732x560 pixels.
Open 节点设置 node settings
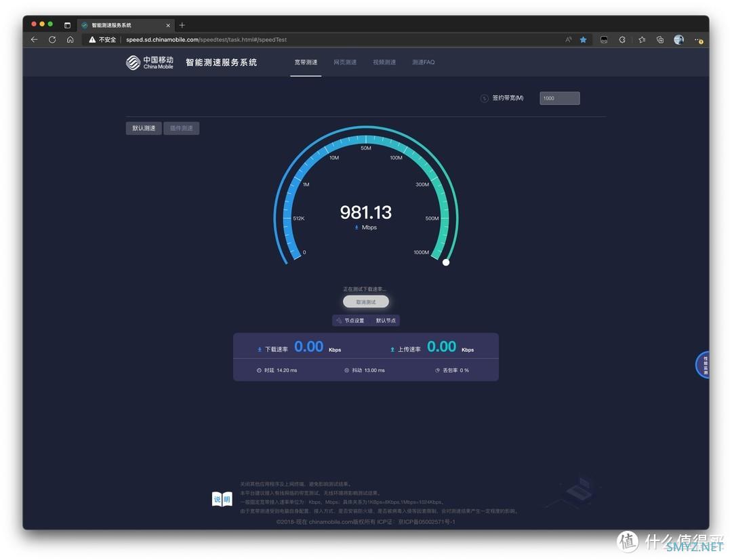coord(350,321)
